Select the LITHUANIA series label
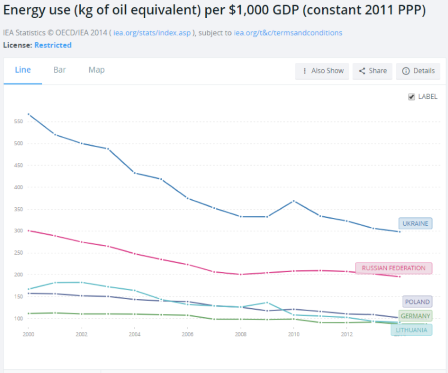Viewport: 448px width, 373px height. [411, 330]
